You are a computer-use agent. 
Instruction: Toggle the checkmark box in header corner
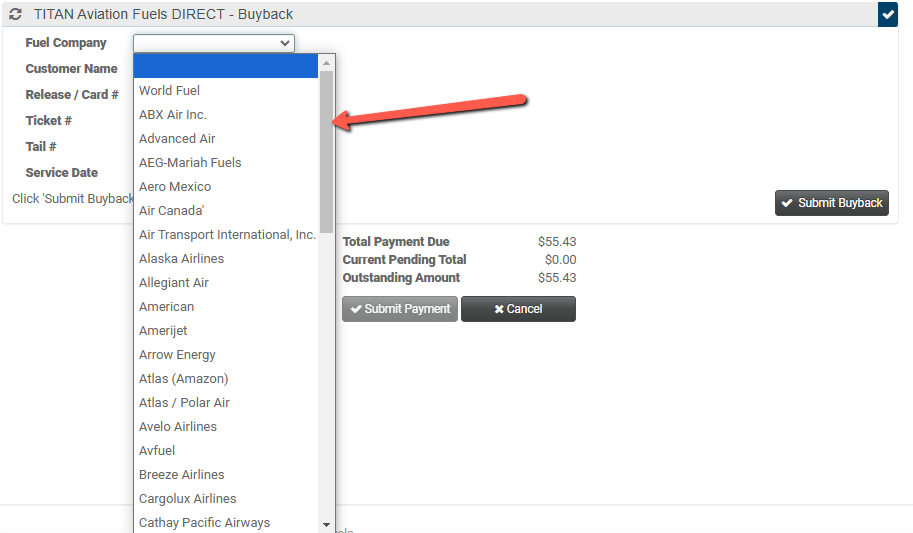[887, 15]
